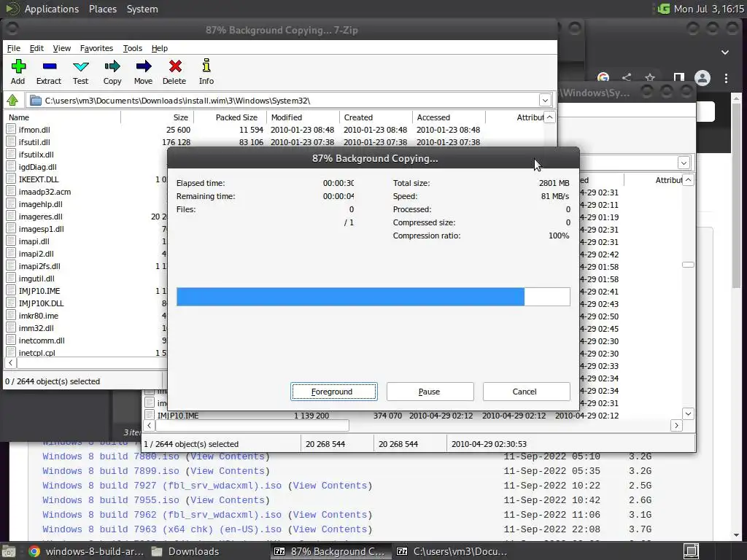Click the 7-Zip path input field
The image size is (747, 560).
click(x=290, y=101)
